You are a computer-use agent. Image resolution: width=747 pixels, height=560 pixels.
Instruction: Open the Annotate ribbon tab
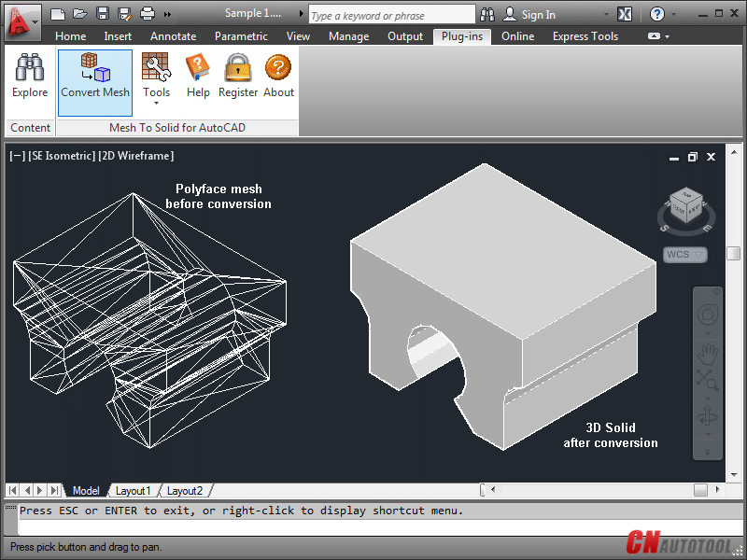[174, 36]
